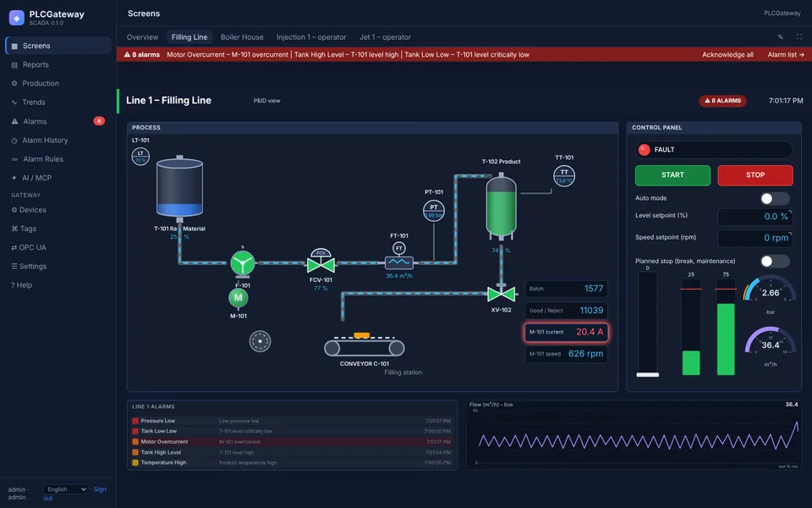Click the TT-101 temperature transmitter symbol
812x508 pixels.
(x=564, y=176)
